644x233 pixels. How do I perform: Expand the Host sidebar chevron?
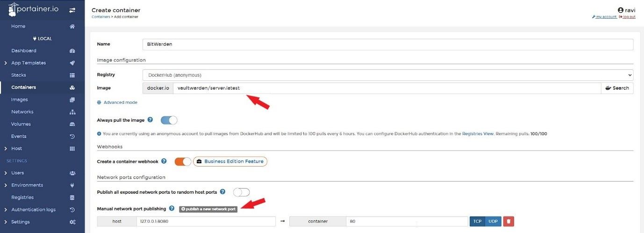pyautogui.click(x=5, y=148)
